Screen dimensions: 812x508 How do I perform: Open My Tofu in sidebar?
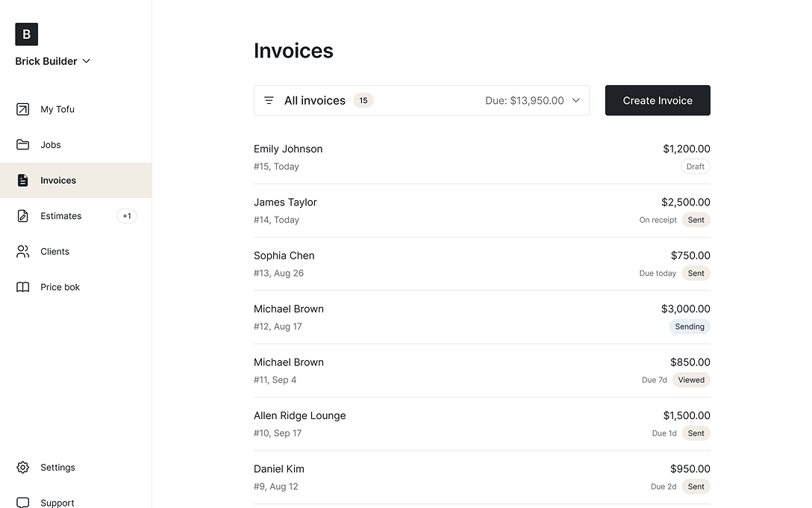tap(76, 109)
